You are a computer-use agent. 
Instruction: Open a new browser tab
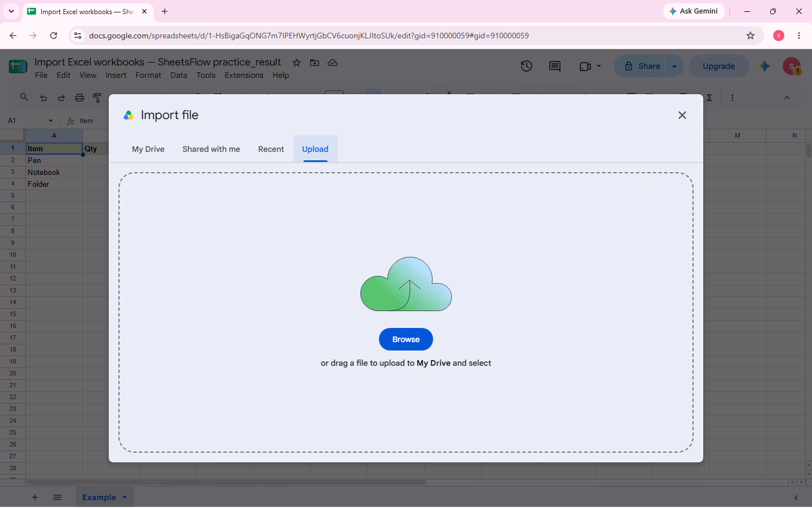point(165,11)
